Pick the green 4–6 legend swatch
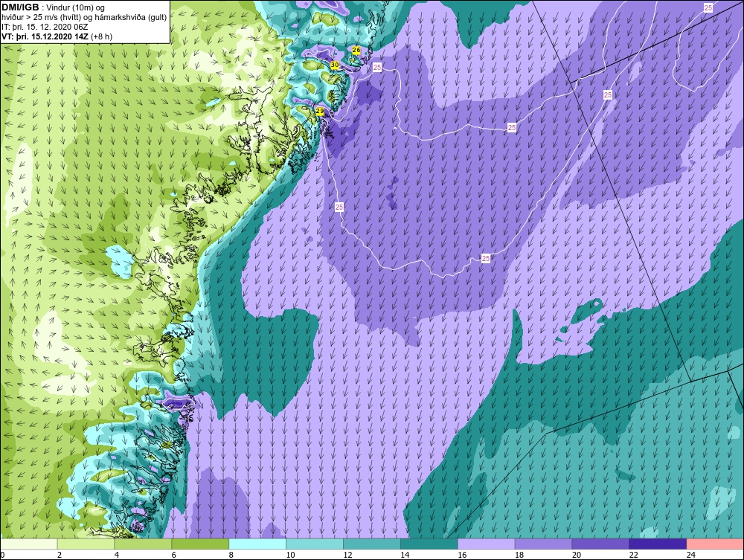Image resolution: width=744 pixels, height=560 pixels. click(143, 544)
